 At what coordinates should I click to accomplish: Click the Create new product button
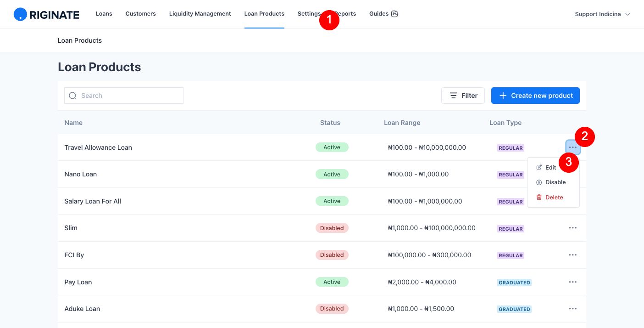pyautogui.click(x=535, y=96)
